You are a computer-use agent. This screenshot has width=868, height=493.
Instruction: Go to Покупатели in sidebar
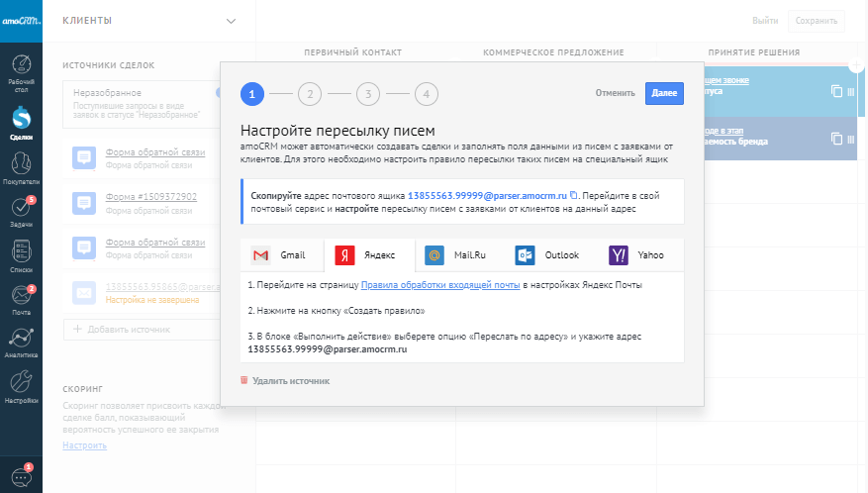[x=21, y=167]
